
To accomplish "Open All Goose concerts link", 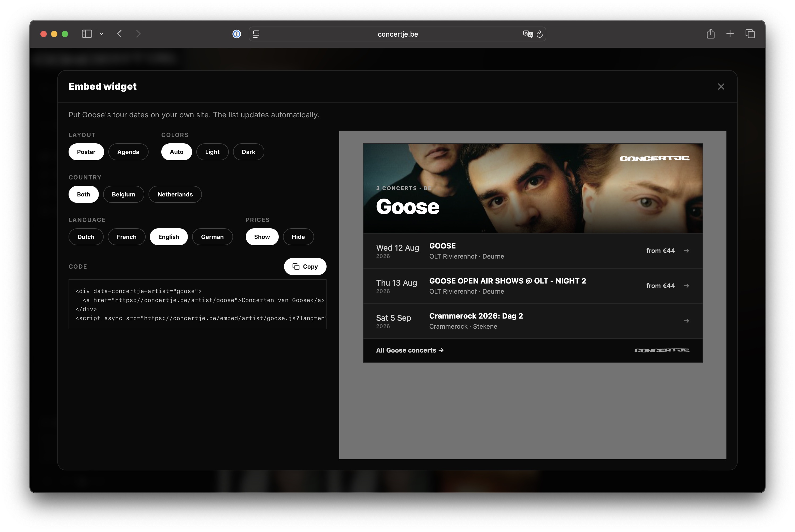I will click(x=410, y=350).
